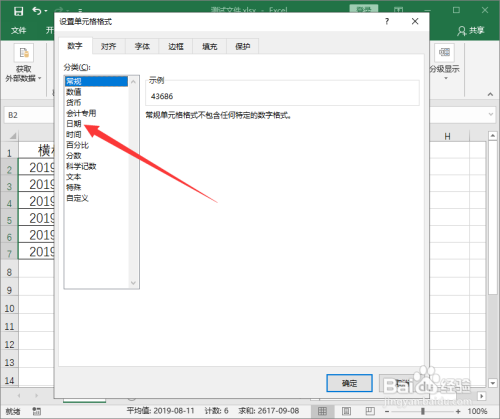Switch to the 边框 tab

[176, 46]
